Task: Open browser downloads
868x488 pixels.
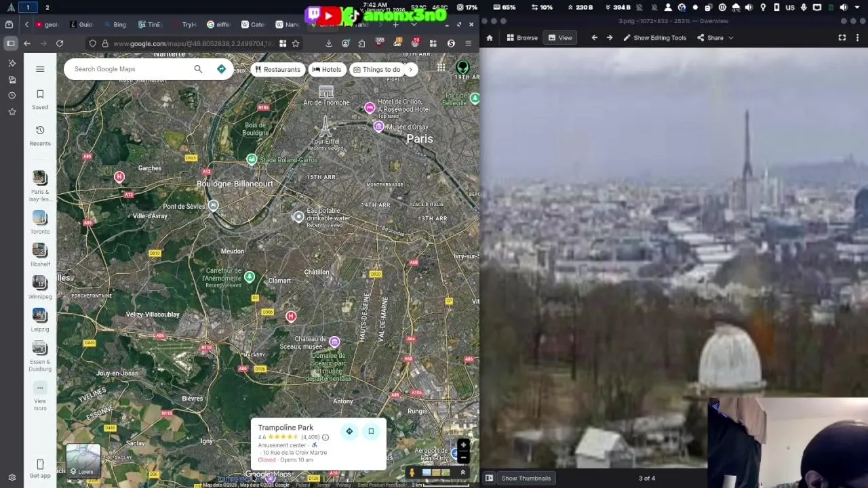Action: point(329,43)
